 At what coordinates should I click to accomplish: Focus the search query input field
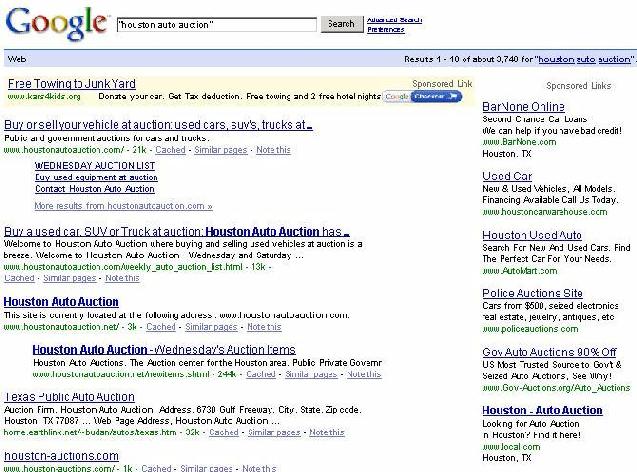(x=217, y=25)
